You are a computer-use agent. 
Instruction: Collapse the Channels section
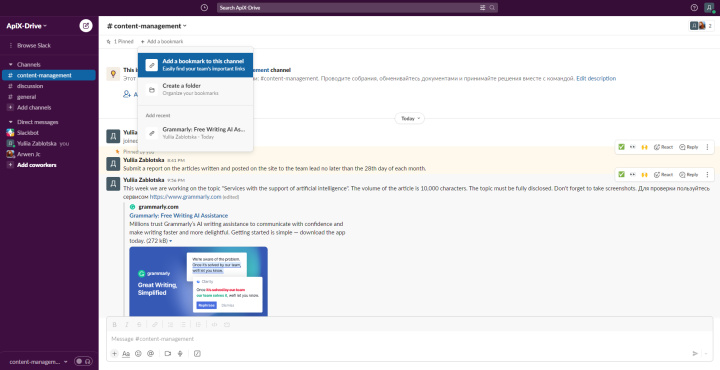(11, 65)
